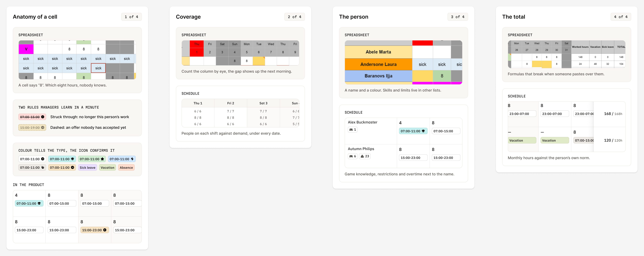Viewport: 644px width, 256px height.
Task: Click Alex Buckmaster's game controller badge
Action: click(x=353, y=129)
